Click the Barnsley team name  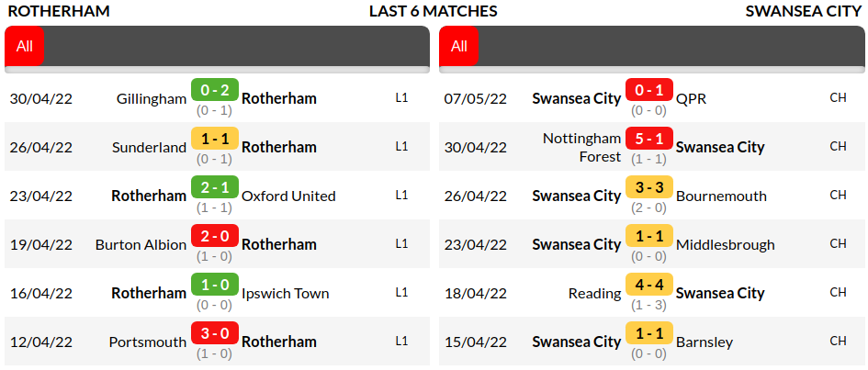point(704,342)
